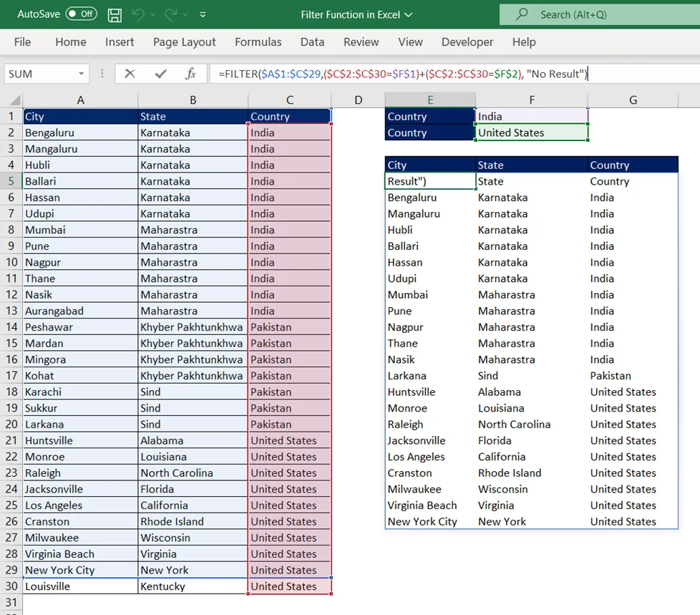The height and width of the screenshot is (615, 700).
Task: Switch to the Developer tab
Action: pyautogui.click(x=467, y=42)
